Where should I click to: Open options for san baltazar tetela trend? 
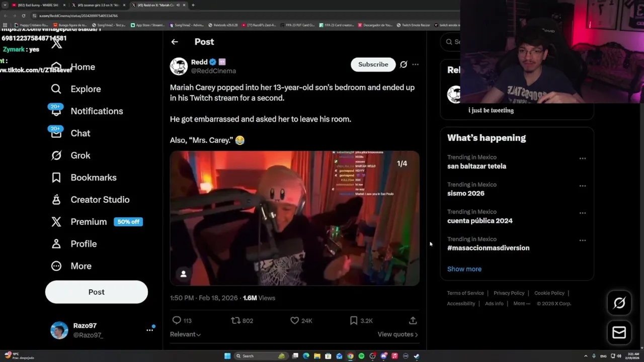click(583, 158)
